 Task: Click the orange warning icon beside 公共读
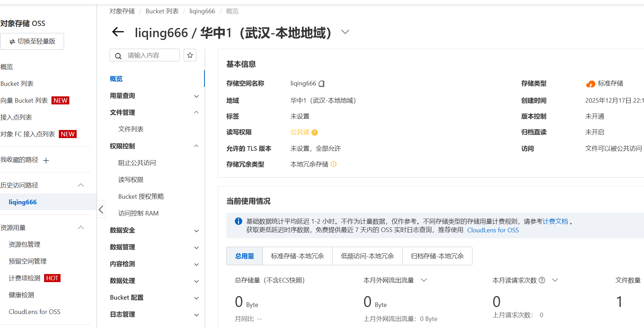[x=315, y=132]
